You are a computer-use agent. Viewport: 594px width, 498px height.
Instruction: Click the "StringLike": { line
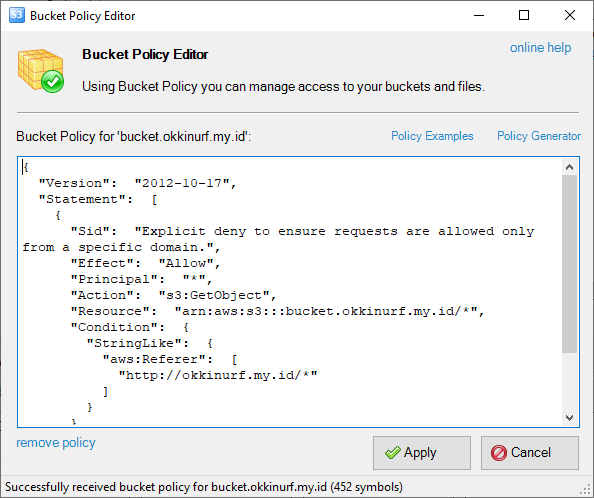click(150, 343)
